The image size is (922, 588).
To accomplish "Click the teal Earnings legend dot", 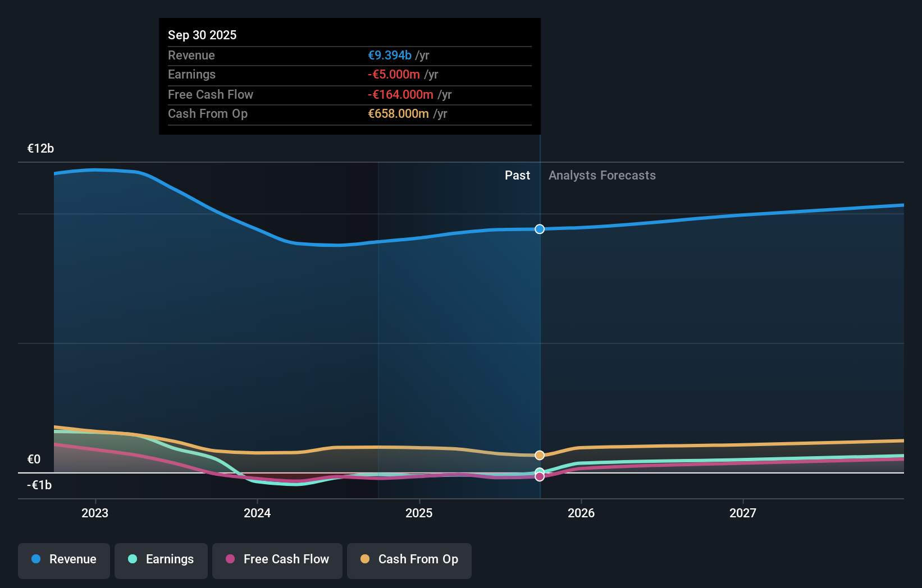I will pyautogui.click(x=132, y=559).
